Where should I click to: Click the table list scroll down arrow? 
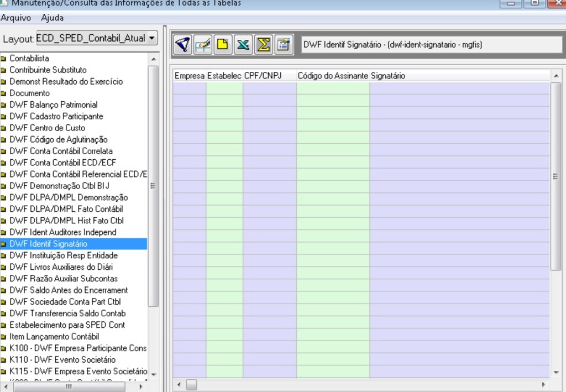(154, 374)
